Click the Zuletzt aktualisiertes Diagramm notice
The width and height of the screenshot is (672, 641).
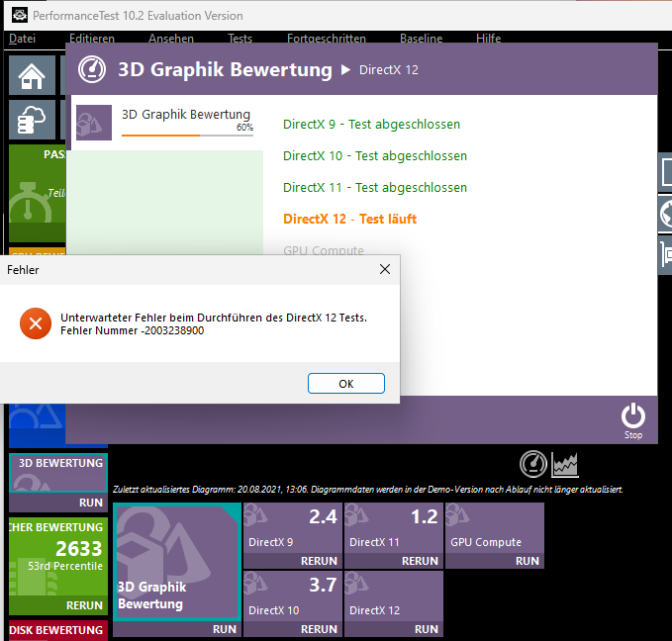368,490
